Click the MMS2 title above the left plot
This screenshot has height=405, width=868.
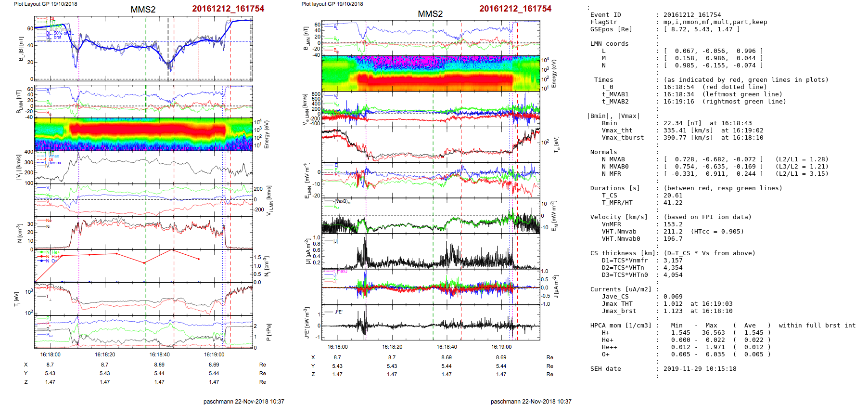pos(143,10)
